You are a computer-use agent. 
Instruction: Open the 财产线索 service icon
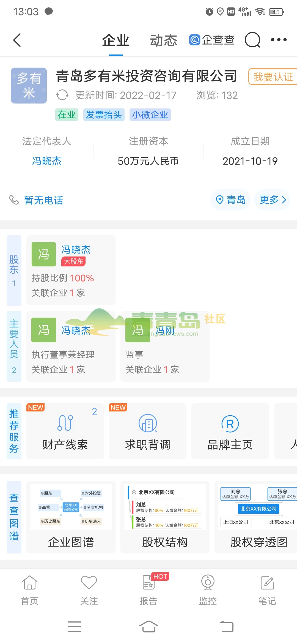[65, 423]
